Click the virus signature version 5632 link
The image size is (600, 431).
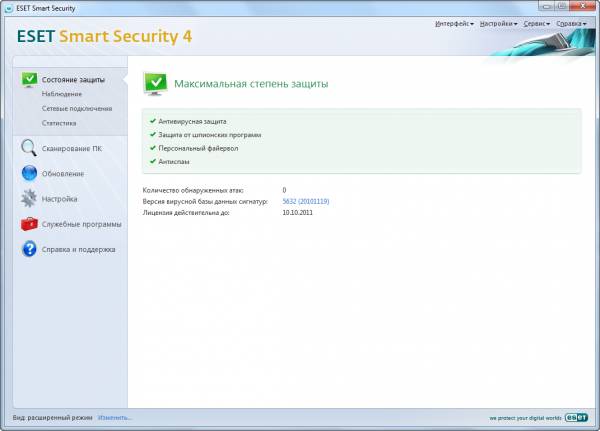[306, 201]
